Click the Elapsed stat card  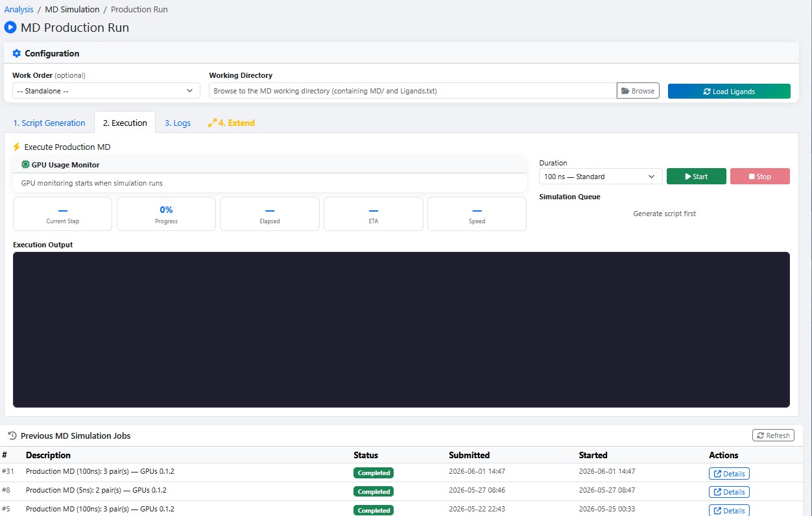(270, 214)
